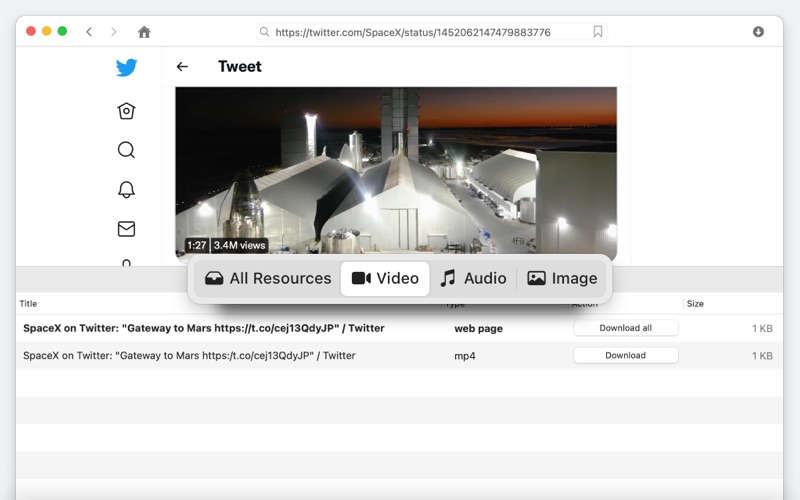The height and width of the screenshot is (500, 800).
Task: Select the web page row title
Action: coord(204,328)
